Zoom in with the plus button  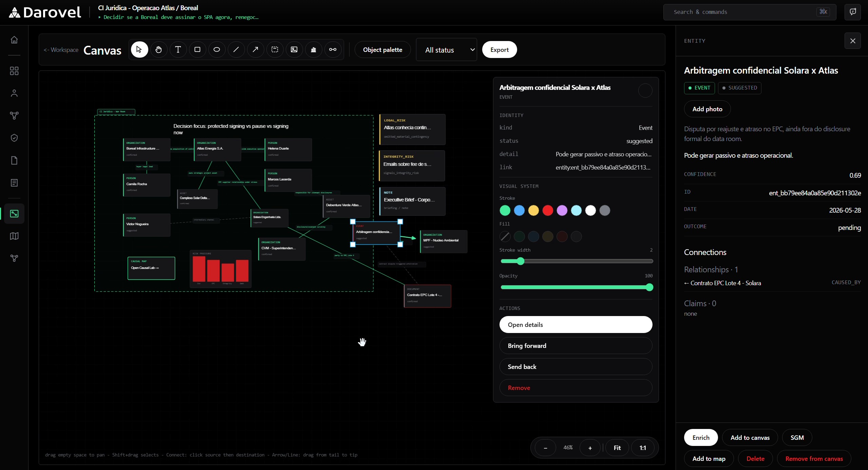(590, 448)
